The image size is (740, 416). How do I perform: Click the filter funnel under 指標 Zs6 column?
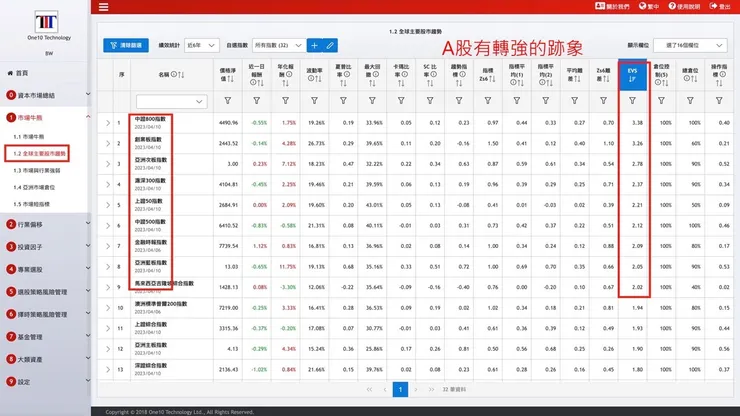(x=488, y=101)
